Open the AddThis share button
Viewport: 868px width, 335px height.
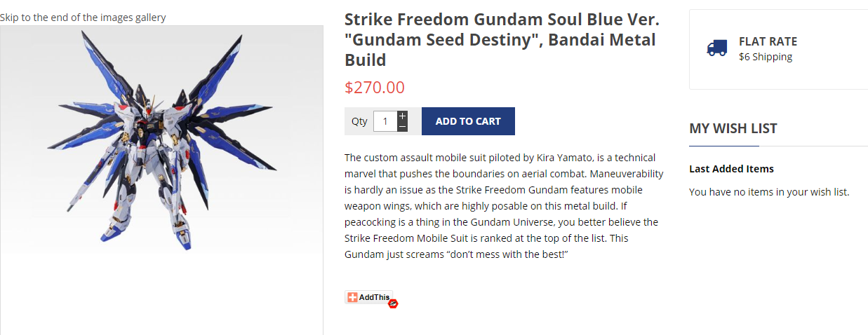point(368,297)
